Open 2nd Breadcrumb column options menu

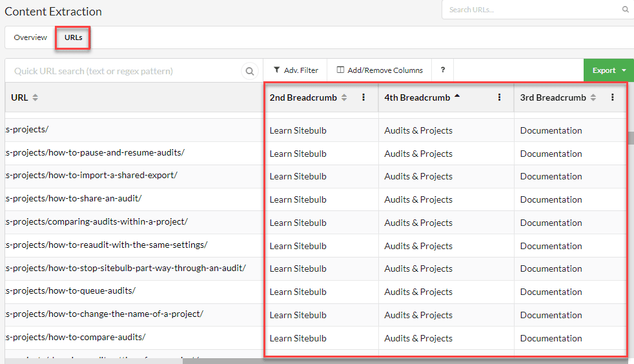(363, 97)
